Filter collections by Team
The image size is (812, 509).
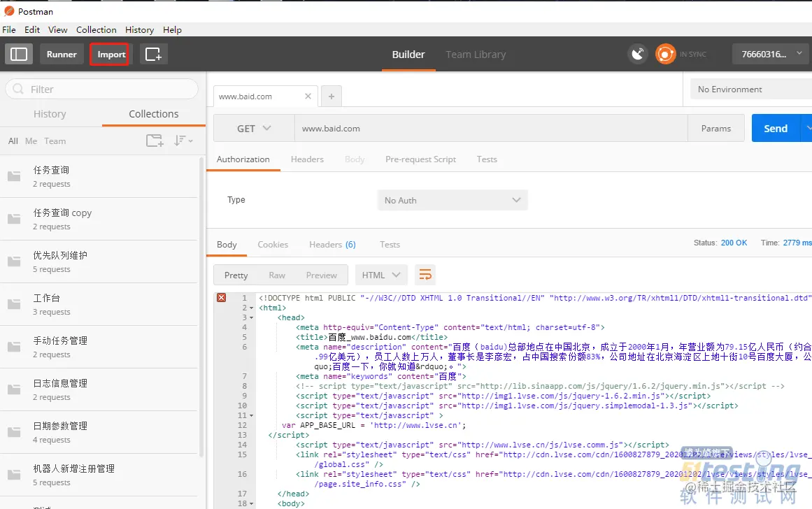pyautogui.click(x=55, y=141)
